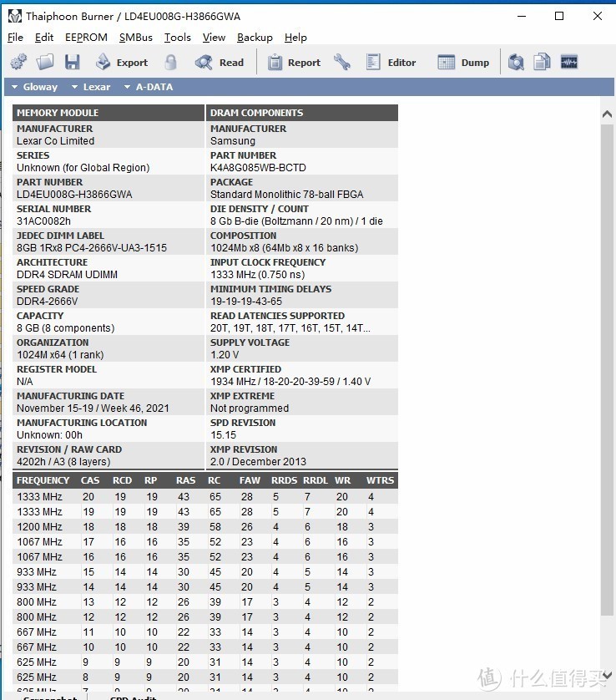Click the Export toolbar button

(x=122, y=63)
